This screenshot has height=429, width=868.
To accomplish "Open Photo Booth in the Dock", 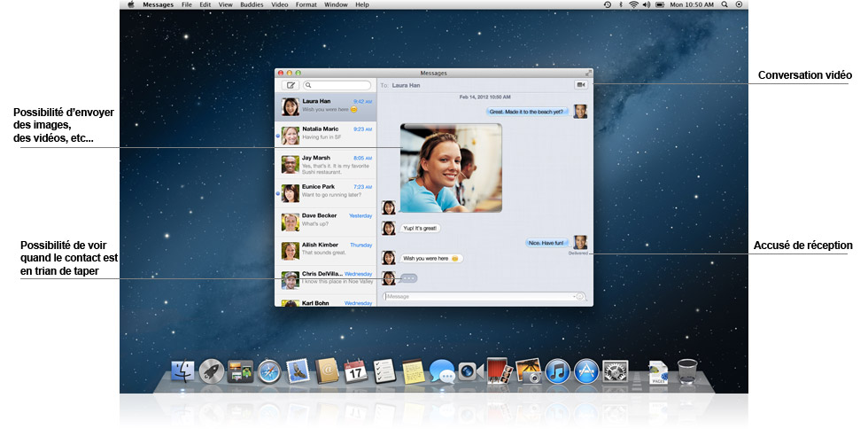I will tap(500, 370).
